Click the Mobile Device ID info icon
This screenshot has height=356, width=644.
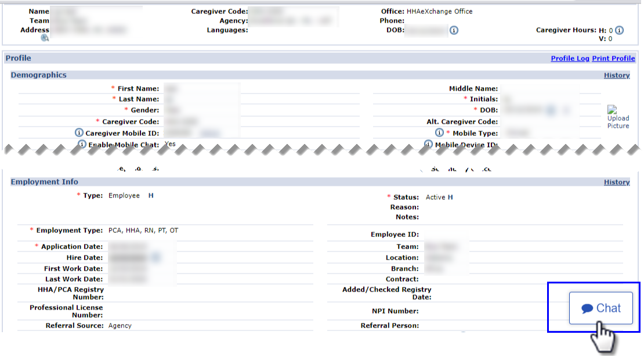coord(428,144)
